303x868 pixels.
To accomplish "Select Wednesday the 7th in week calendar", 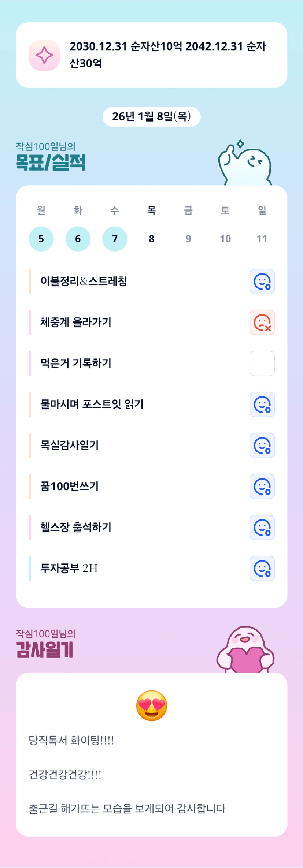I will coord(115,239).
